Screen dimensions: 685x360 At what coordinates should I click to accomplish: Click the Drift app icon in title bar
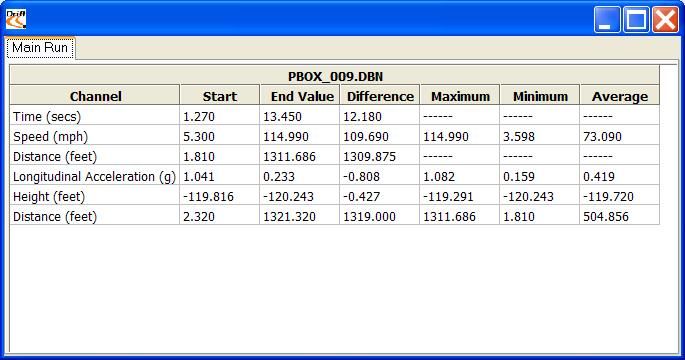pyautogui.click(x=16, y=19)
